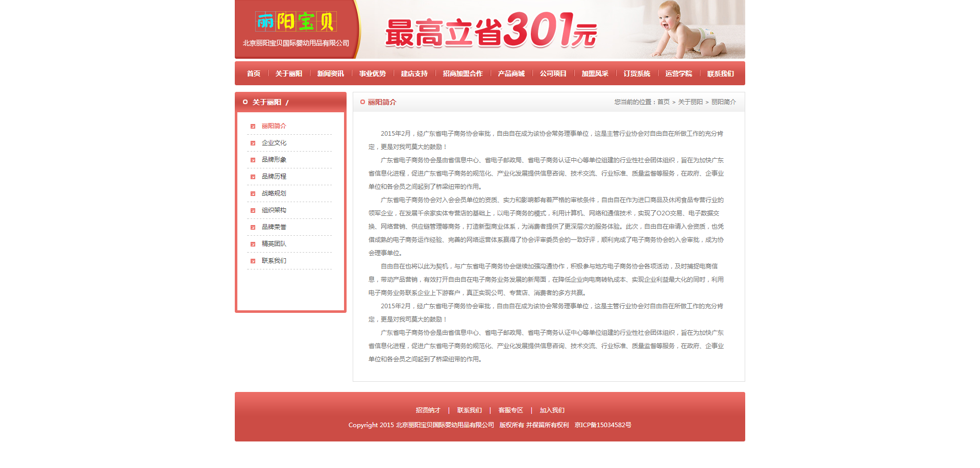Click the 首页 breadcrumb link
This screenshot has width=980, height=468.
point(663,102)
